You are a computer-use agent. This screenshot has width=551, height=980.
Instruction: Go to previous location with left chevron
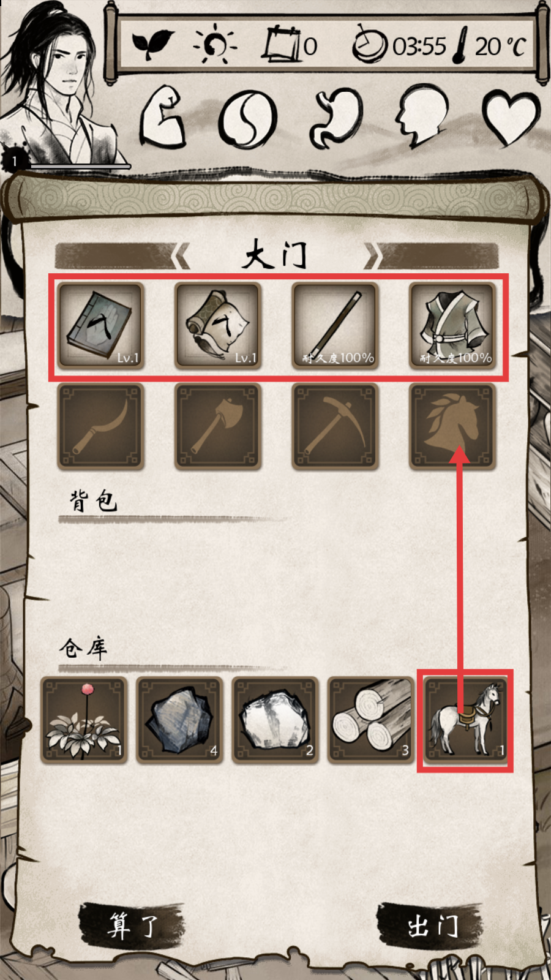point(181,255)
